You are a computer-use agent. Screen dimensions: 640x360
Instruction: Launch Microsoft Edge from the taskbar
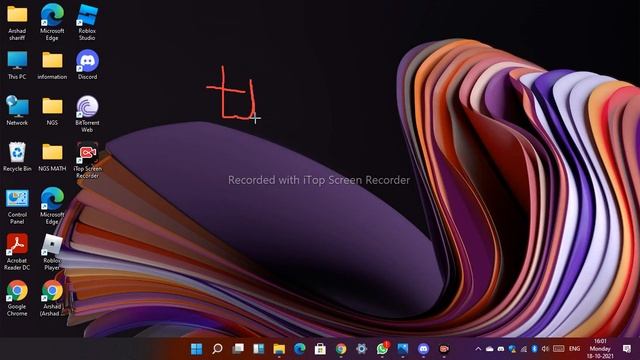(x=300, y=349)
